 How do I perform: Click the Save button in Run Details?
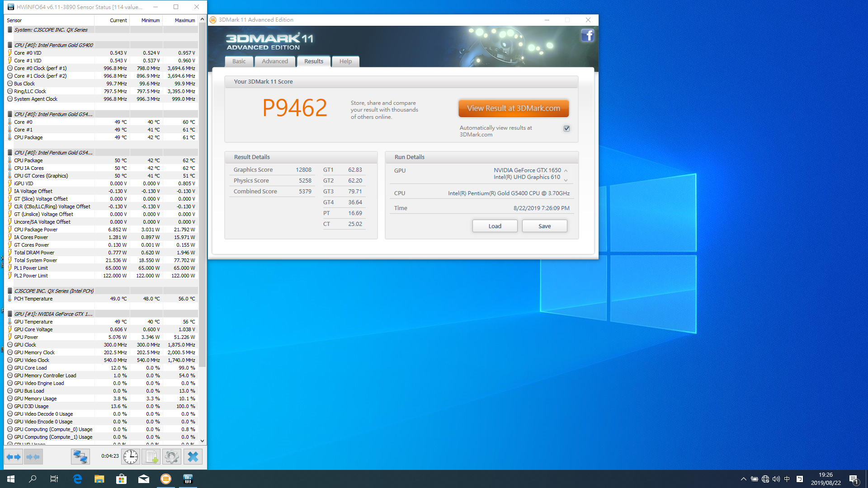544,226
